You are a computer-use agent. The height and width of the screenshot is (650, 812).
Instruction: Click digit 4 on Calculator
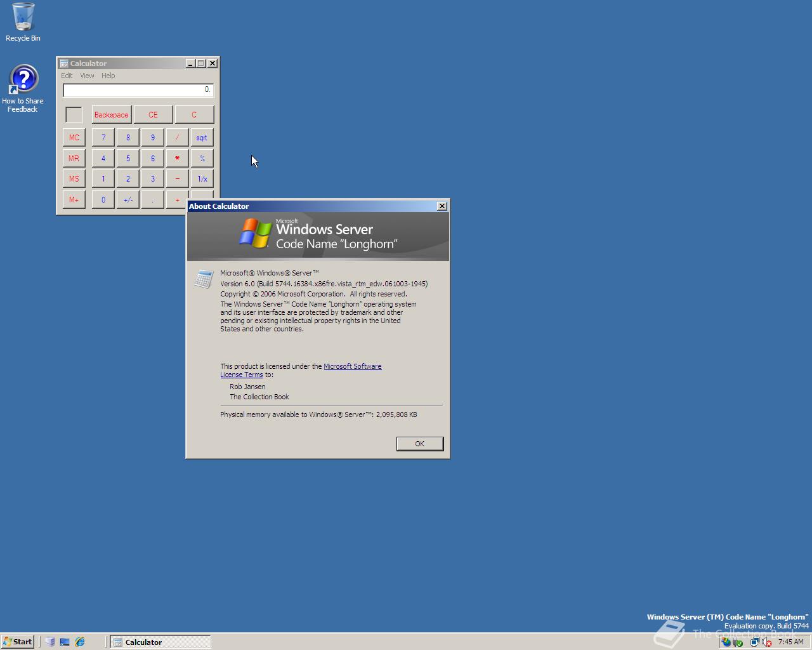(x=103, y=159)
